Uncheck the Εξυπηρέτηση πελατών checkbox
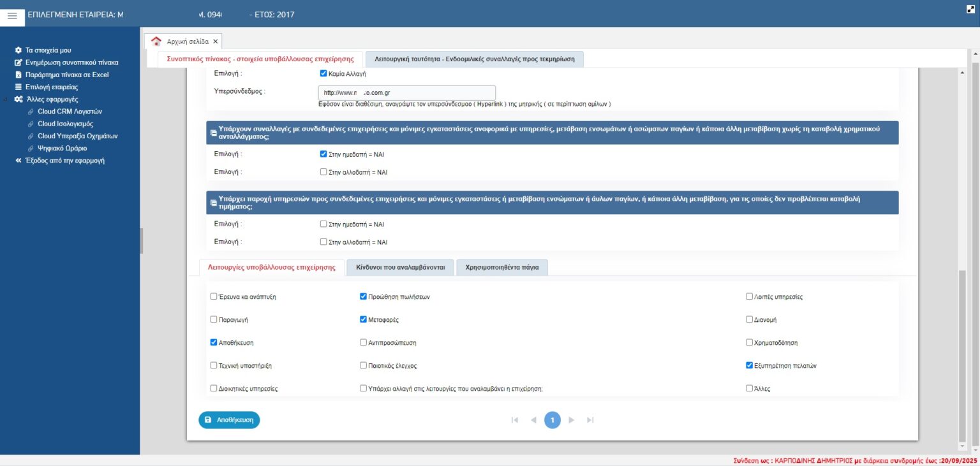 750,366
